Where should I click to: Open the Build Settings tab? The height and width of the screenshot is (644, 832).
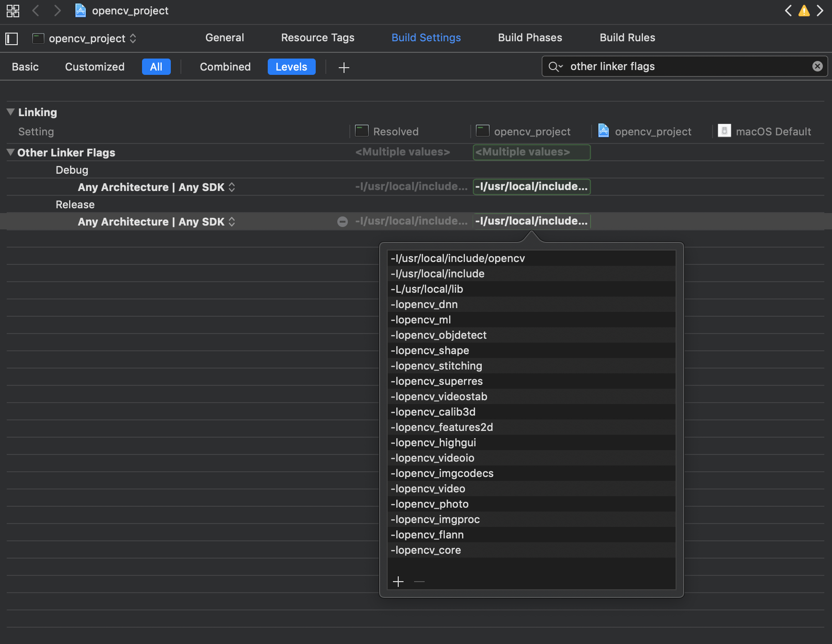(426, 37)
